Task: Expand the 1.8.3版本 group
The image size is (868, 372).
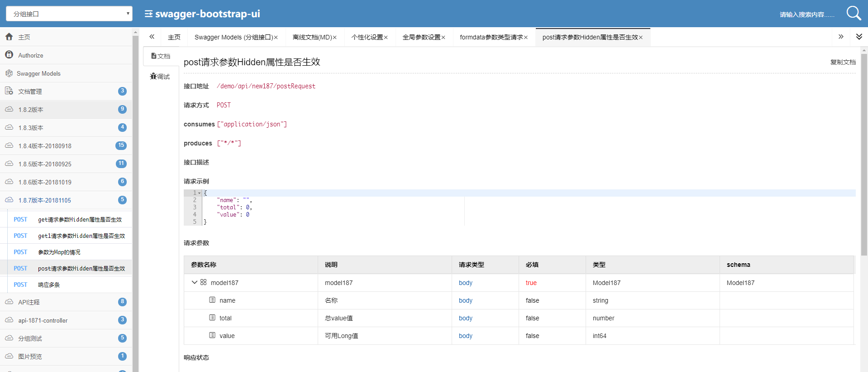Action: pyautogui.click(x=66, y=128)
